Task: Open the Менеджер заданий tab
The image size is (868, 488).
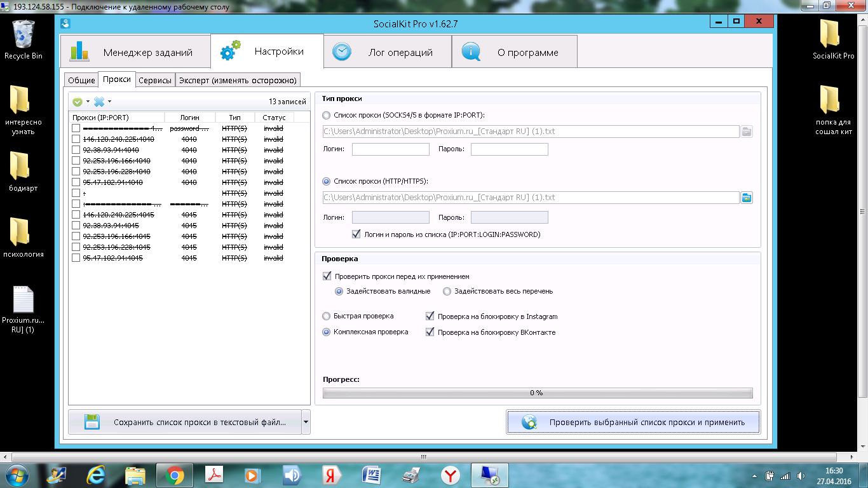Action: tap(135, 52)
